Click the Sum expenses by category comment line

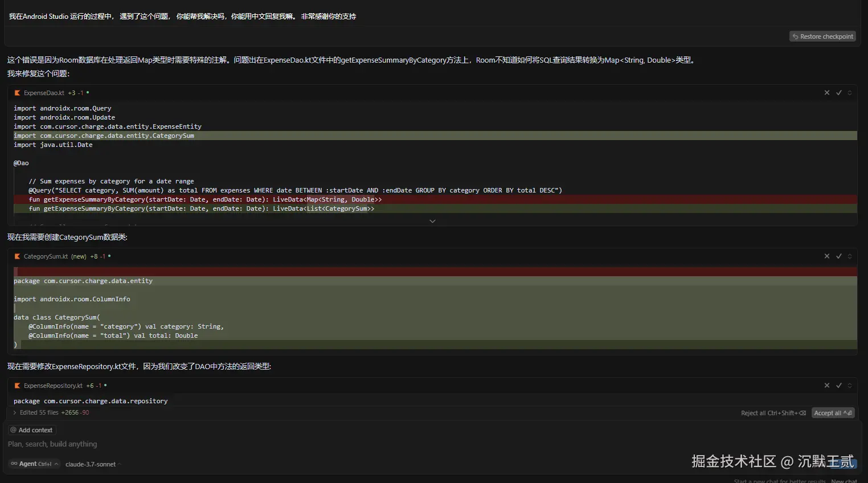coord(111,181)
